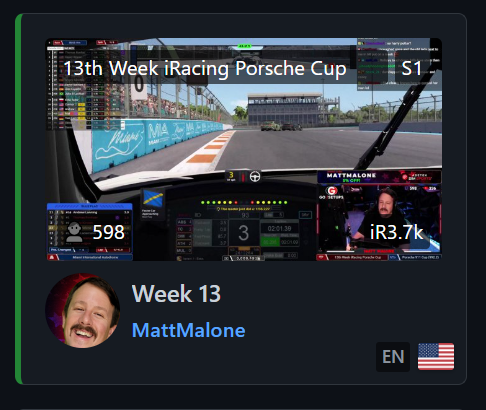Click the steering wheel icon on dashboard

click(x=255, y=176)
